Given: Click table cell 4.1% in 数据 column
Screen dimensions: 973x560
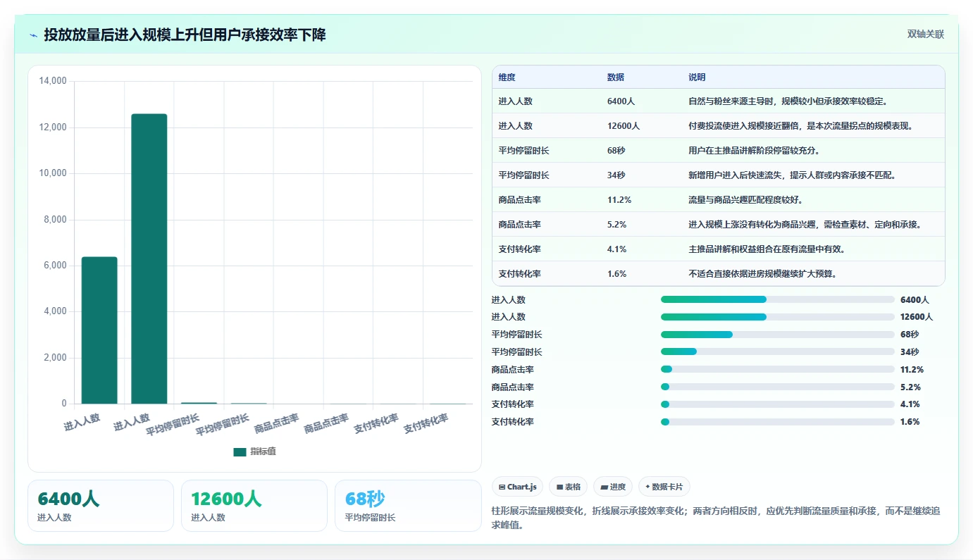Looking at the screenshot, I should coord(617,249).
